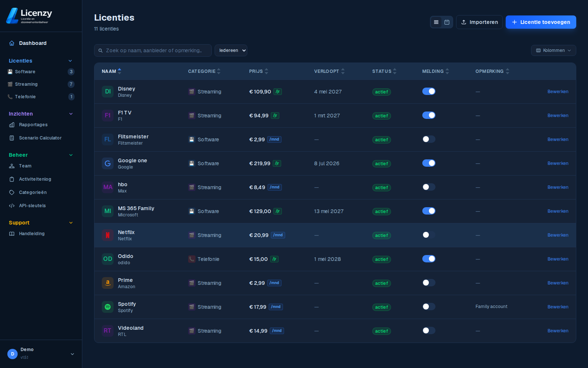Collapse the Inzichten sidebar section
588x368 pixels.
click(71, 114)
